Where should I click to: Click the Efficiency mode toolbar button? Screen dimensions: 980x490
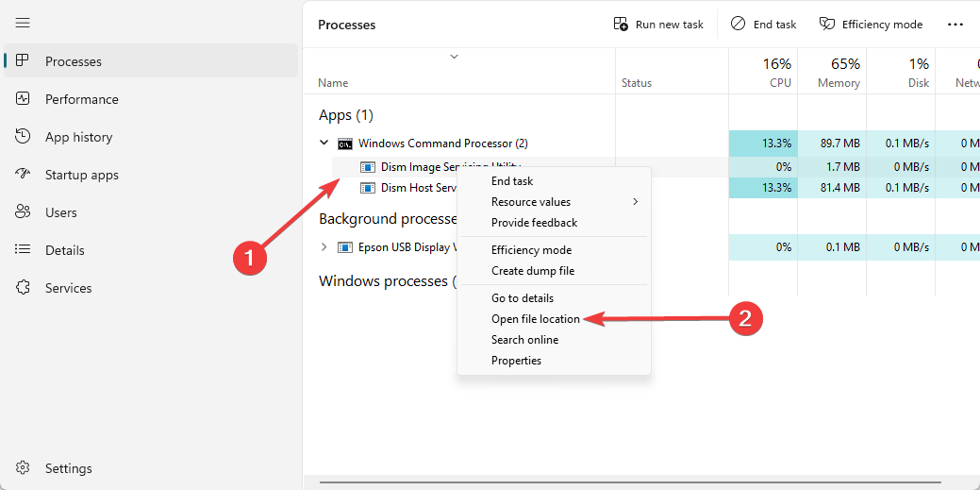click(x=870, y=25)
